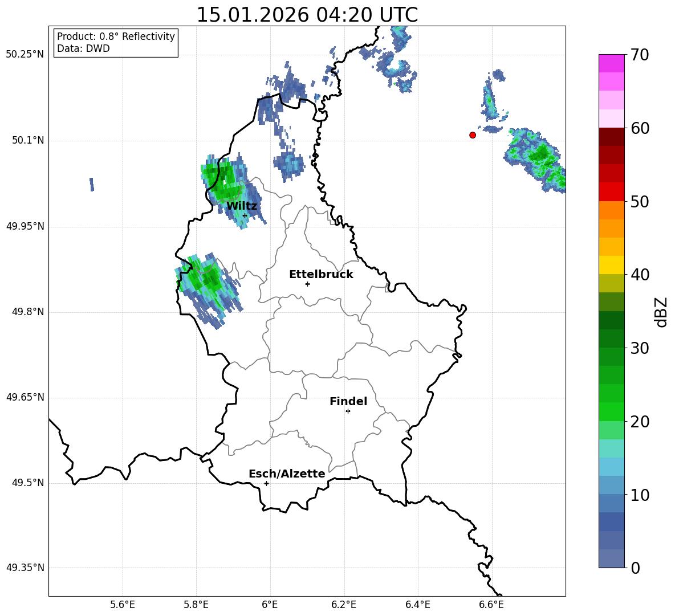Click the magenta top colorbar segment
This screenshot has width=675, height=616.
pos(611,63)
